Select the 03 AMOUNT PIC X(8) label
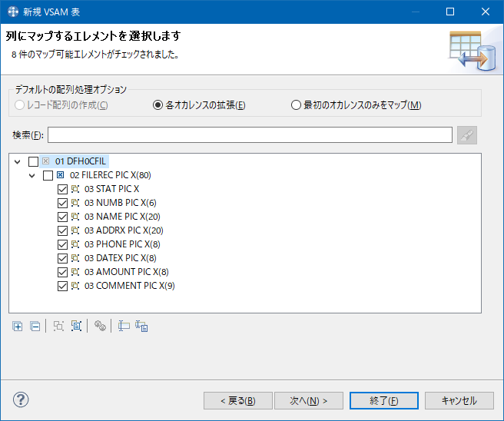The width and height of the screenshot is (504, 421). pyautogui.click(x=126, y=271)
